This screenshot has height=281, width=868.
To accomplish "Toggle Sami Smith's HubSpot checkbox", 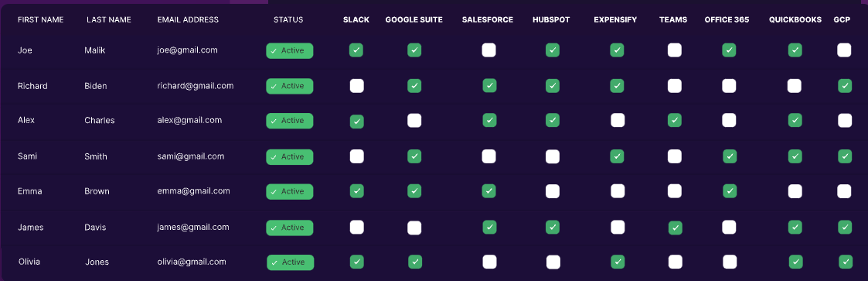I will [x=553, y=156].
